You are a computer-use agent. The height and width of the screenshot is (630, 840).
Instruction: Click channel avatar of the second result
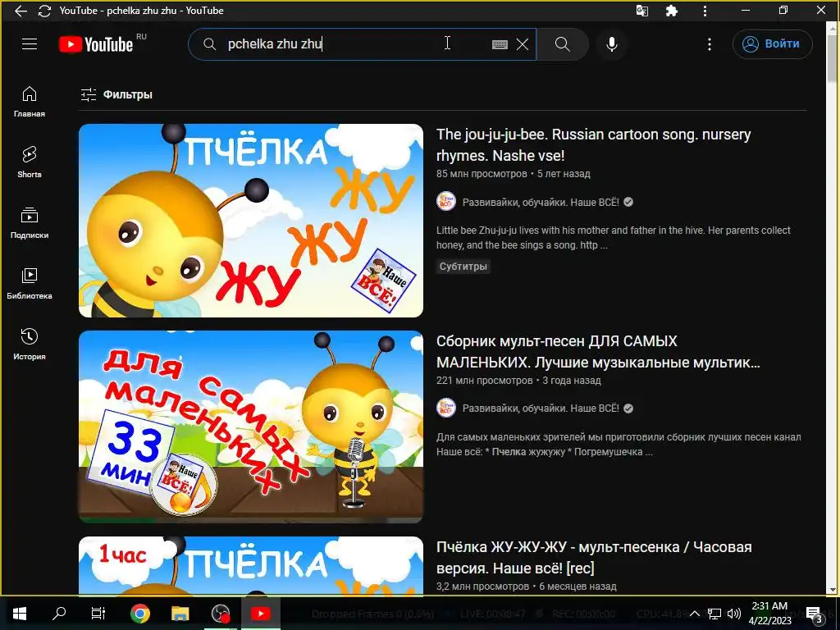pos(445,408)
